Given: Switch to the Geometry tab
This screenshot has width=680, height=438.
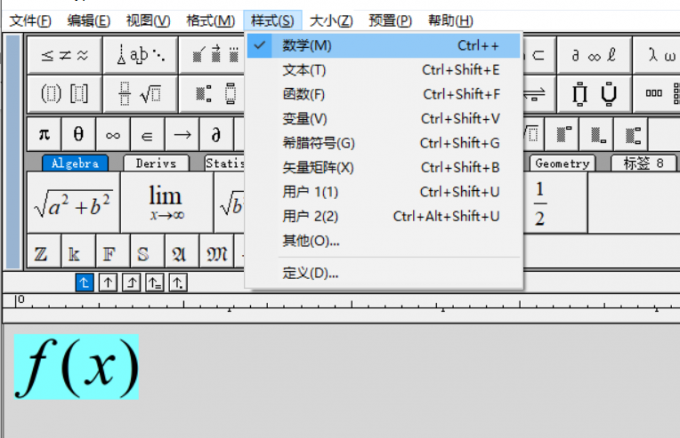Looking at the screenshot, I should [x=562, y=163].
